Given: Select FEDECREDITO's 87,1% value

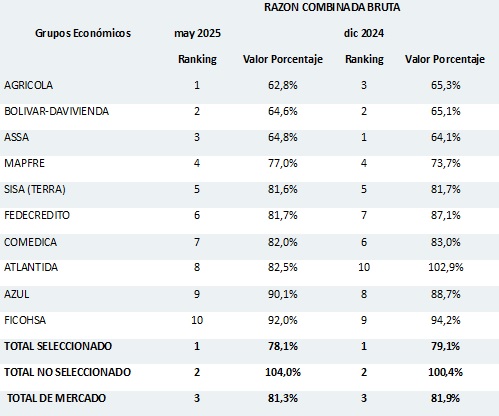Looking at the screenshot, I should pyautogui.click(x=446, y=215).
